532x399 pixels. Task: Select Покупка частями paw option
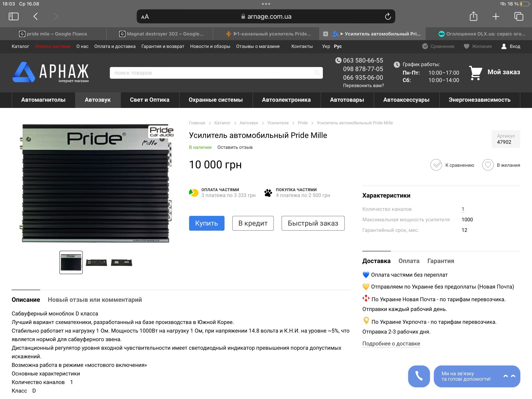pyautogui.click(x=297, y=193)
